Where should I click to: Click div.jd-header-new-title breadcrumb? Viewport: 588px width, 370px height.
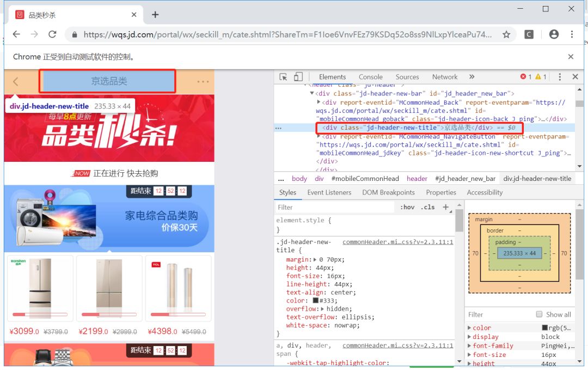click(537, 179)
